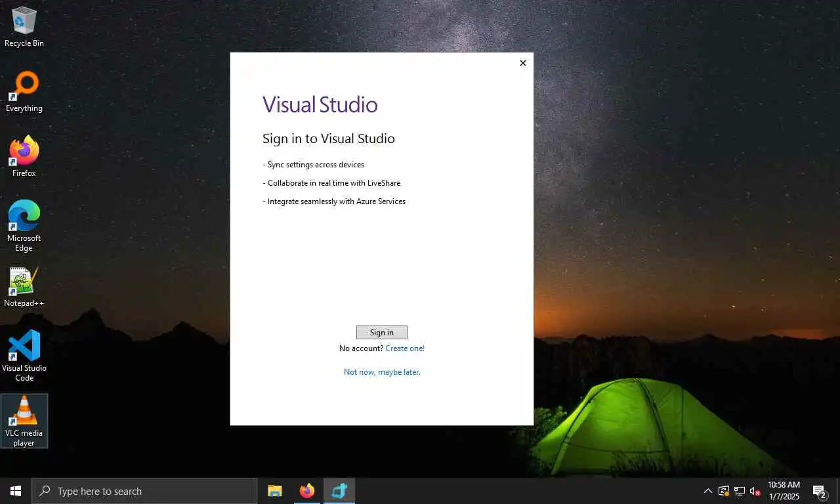The width and height of the screenshot is (840, 504).
Task: Open the security alert tray icon
Action: click(724, 491)
